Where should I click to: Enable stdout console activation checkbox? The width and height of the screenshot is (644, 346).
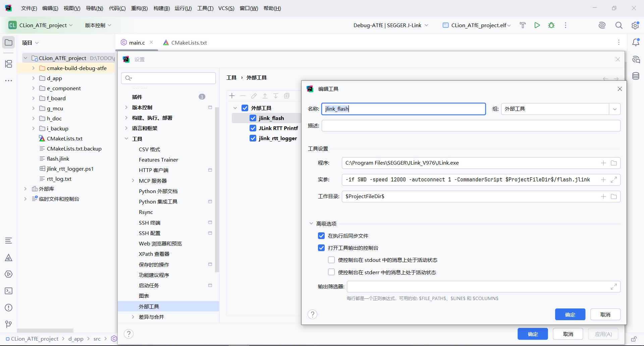point(331,260)
